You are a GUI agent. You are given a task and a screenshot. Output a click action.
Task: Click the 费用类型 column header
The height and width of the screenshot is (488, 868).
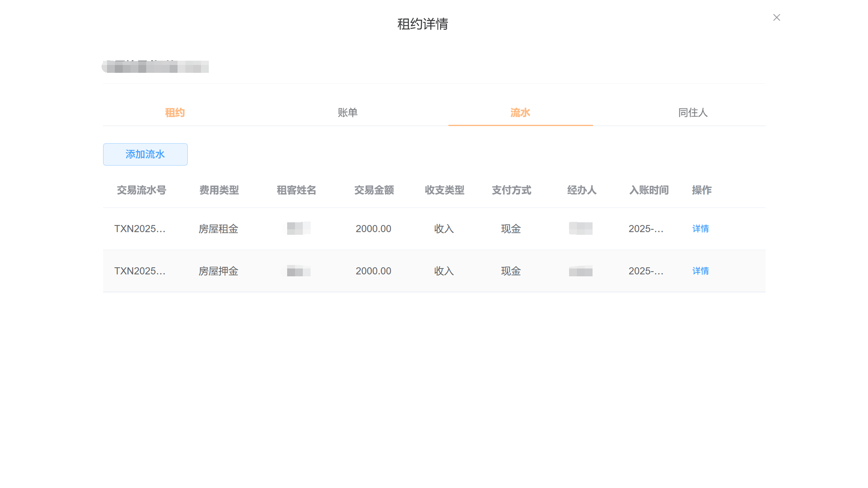219,190
